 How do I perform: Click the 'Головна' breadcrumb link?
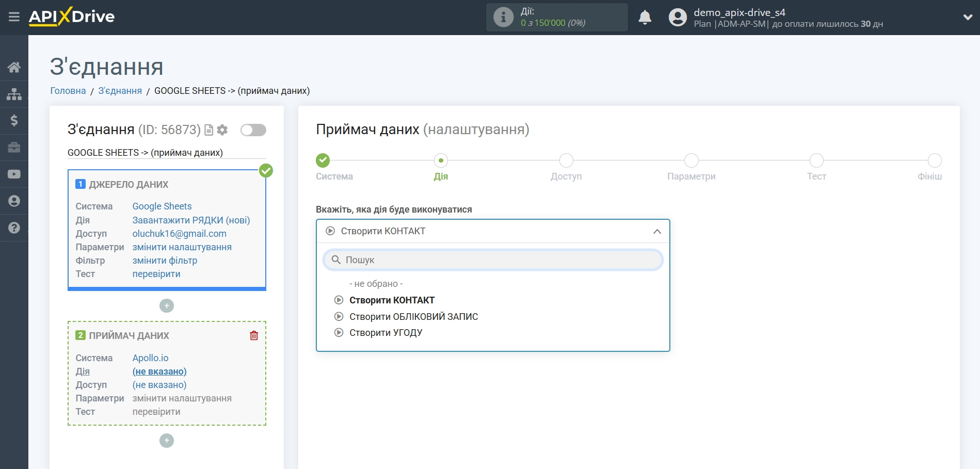(x=68, y=91)
